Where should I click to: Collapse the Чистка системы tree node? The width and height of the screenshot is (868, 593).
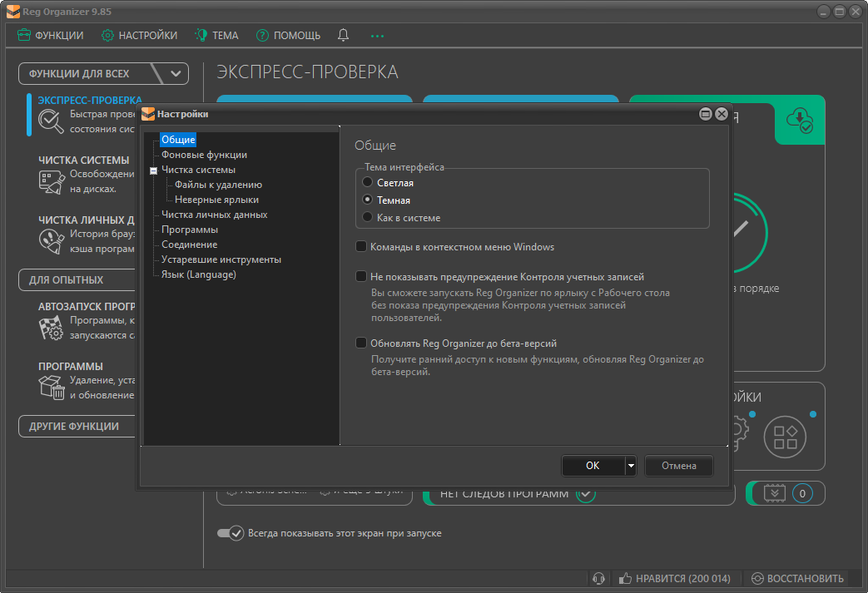[x=152, y=170]
